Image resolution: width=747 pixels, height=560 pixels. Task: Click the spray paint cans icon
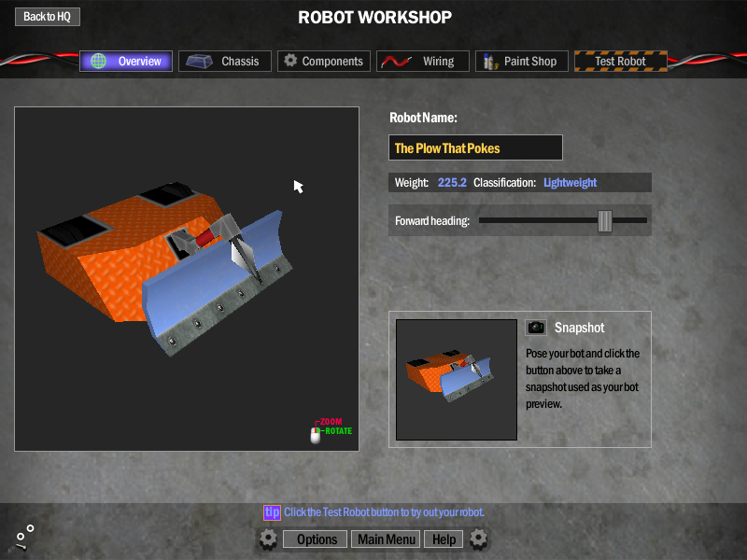(489, 62)
